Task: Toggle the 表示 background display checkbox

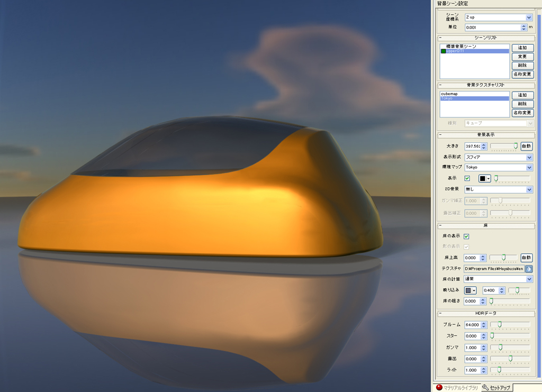Action: (x=467, y=178)
